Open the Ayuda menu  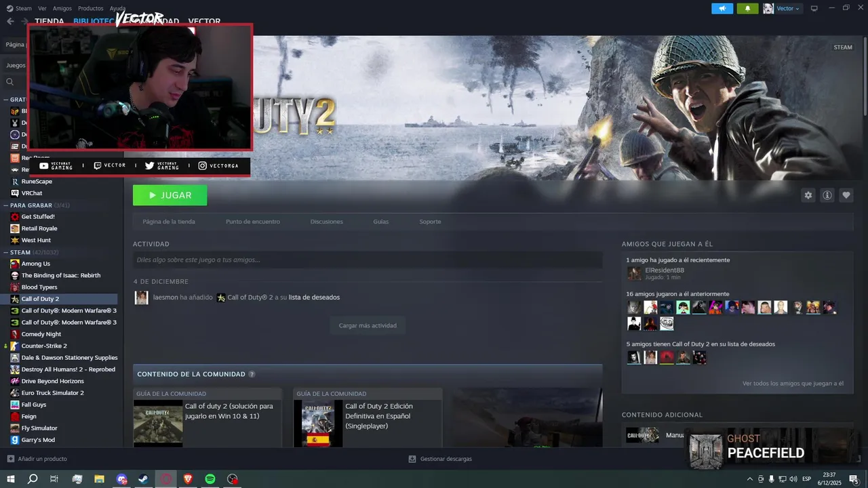(x=117, y=8)
